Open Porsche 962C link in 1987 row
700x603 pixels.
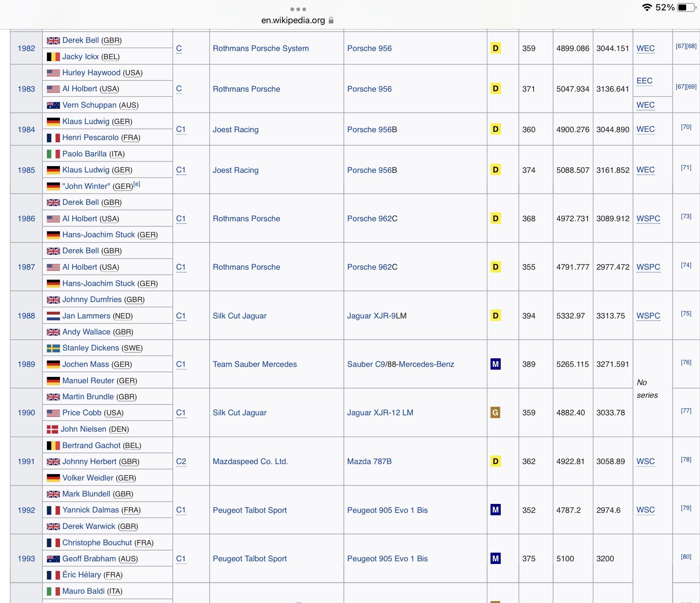tap(369, 267)
